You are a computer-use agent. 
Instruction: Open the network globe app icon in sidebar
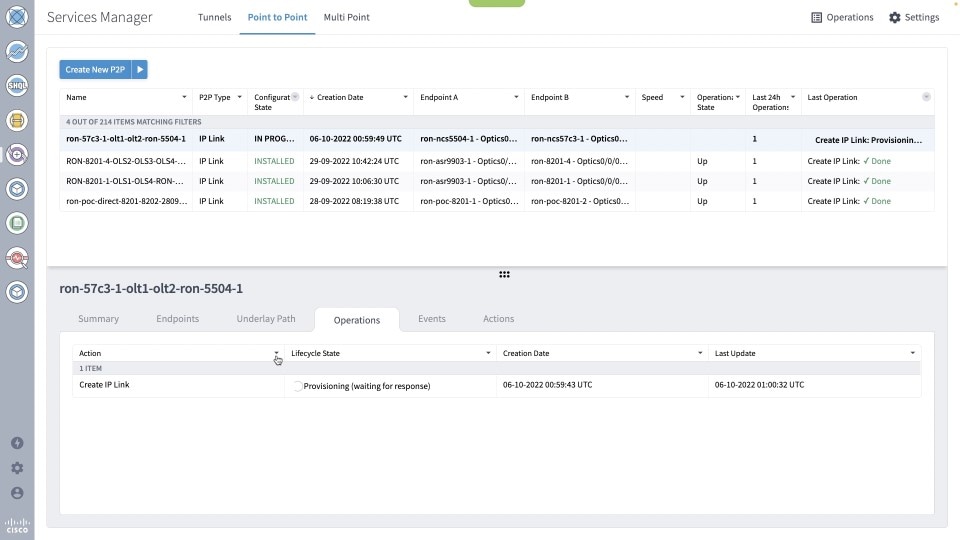[x=17, y=17]
